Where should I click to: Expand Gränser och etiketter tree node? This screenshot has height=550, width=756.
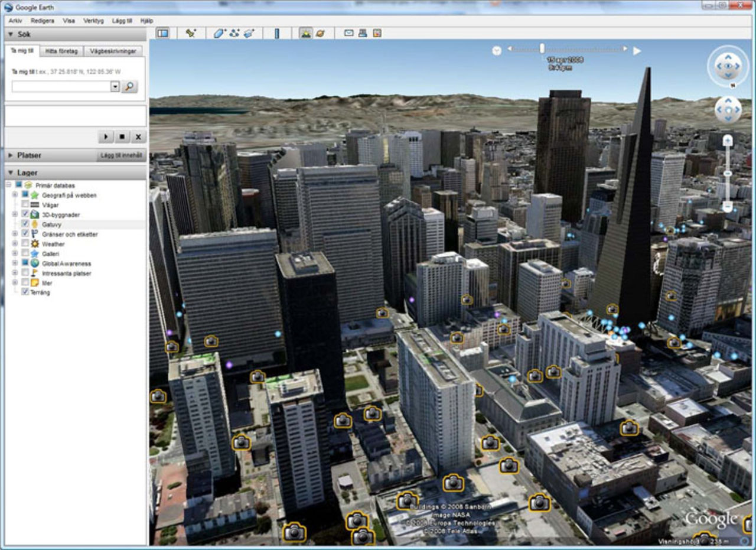click(x=15, y=234)
